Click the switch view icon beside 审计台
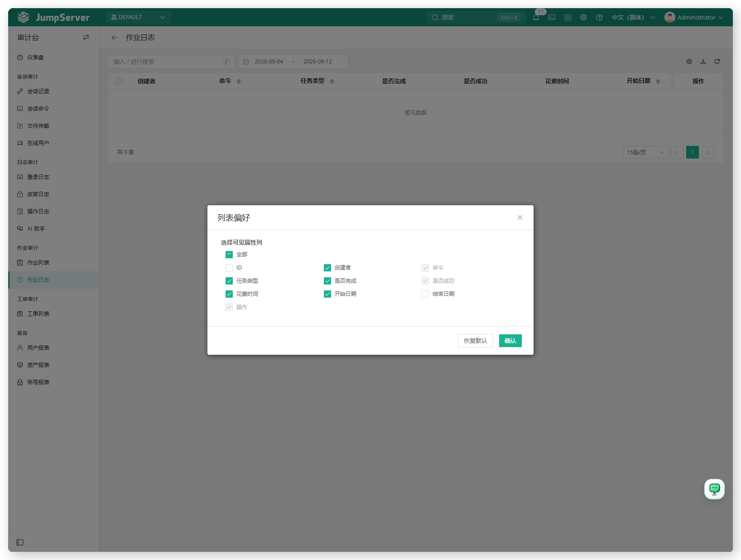 (86, 38)
